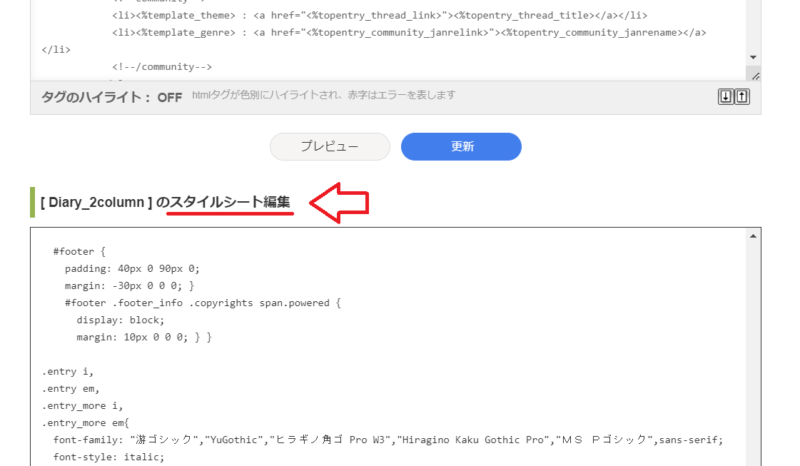
Task: Click the span.powered selector line
Action: [x=203, y=303]
